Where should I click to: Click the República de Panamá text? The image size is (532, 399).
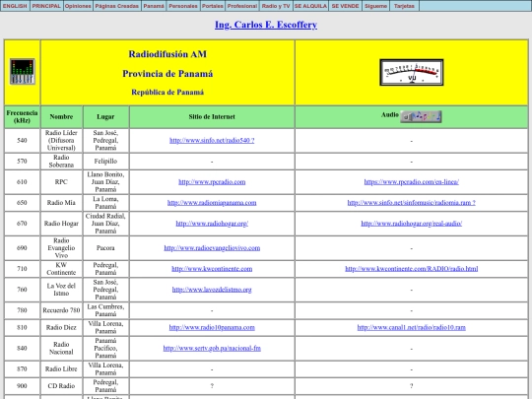coord(167,93)
